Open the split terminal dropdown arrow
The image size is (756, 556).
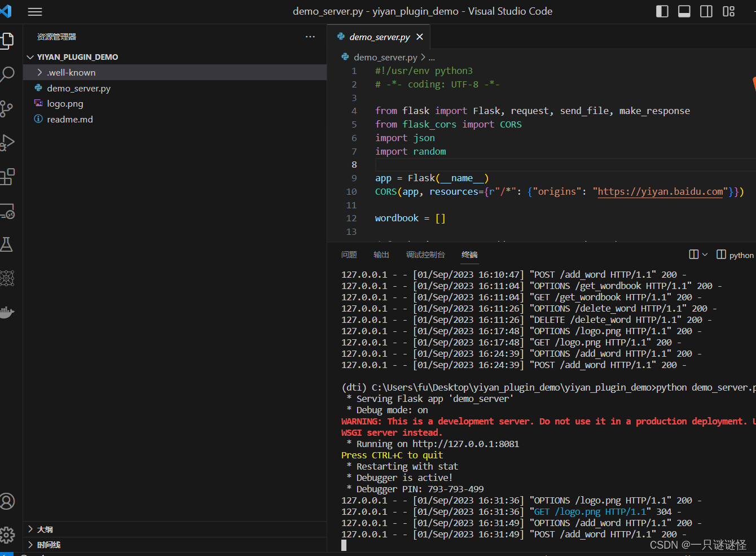[x=705, y=255]
